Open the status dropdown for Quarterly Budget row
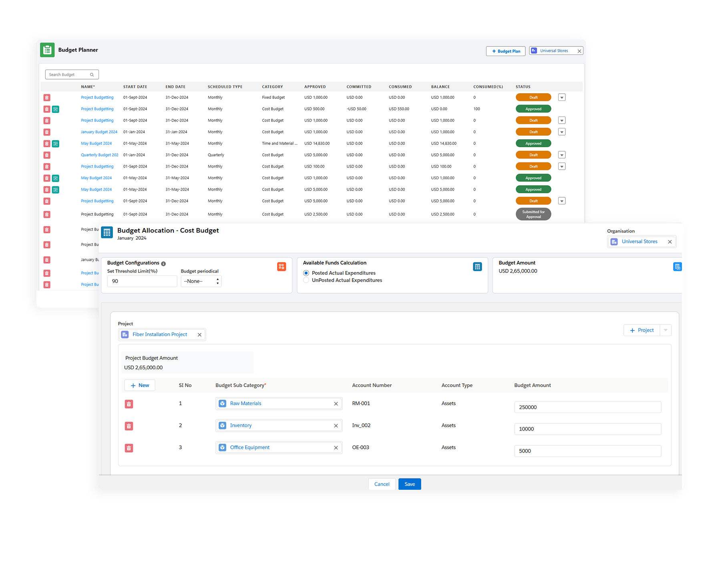The width and height of the screenshot is (728, 561). [x=562, y=155]
